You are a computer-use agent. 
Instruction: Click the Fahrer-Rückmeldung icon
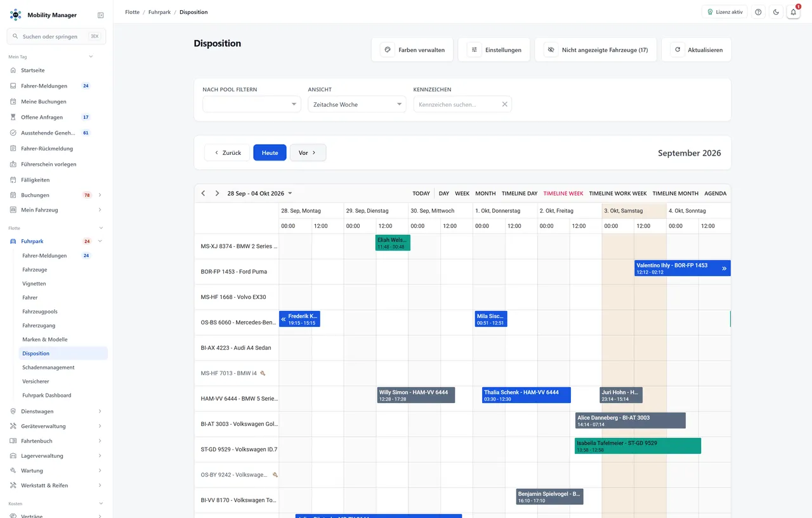[x=13, y=149]
